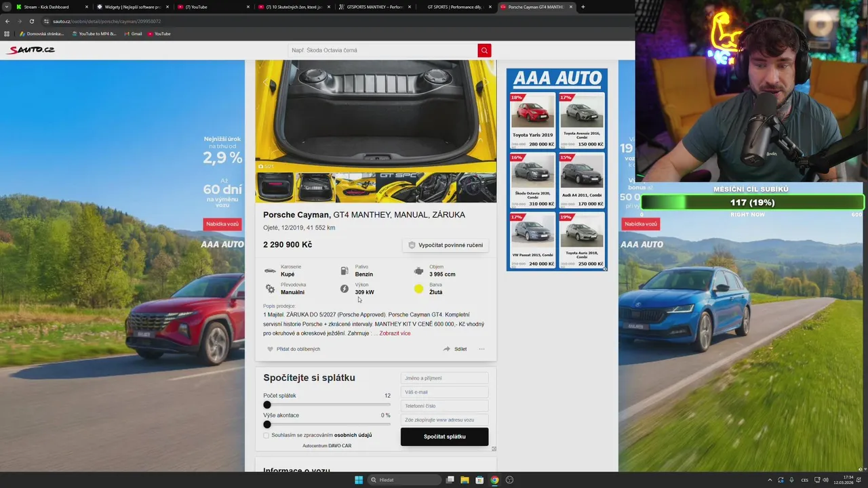Click the Nabídka vozů button on the right banner

pos(641,224)
